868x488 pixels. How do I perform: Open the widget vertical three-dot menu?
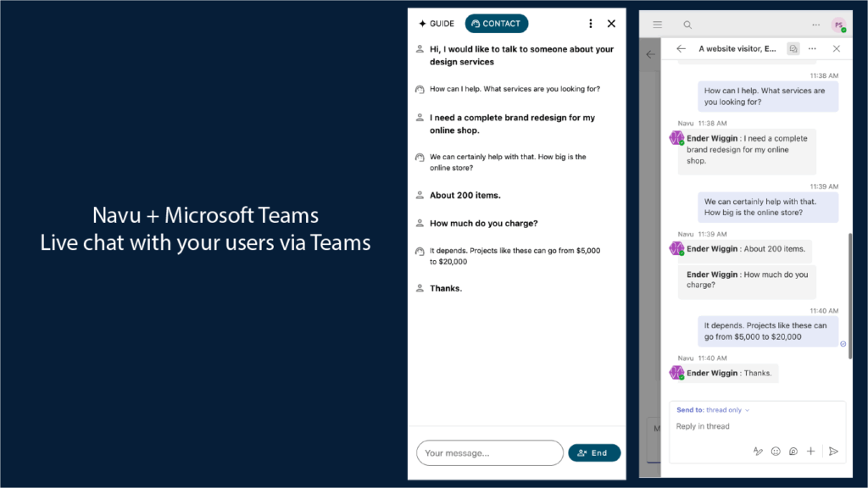[591, 24]
